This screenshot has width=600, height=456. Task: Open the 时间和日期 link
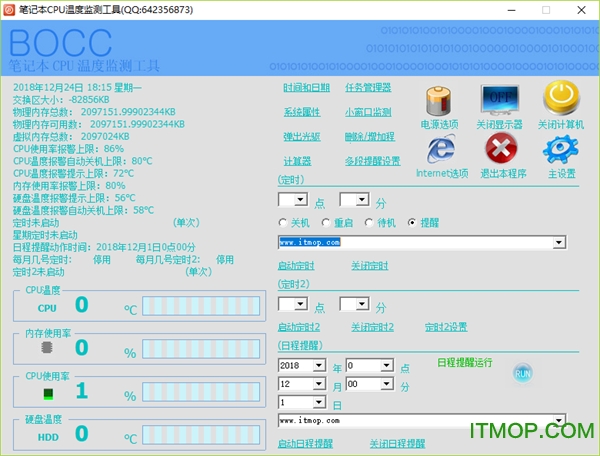306,88
